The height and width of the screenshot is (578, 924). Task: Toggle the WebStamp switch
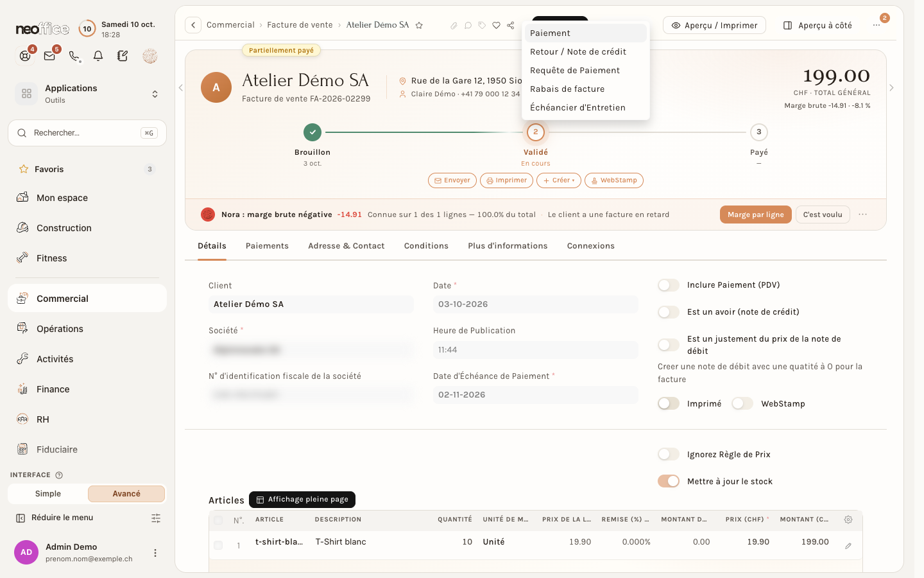pyautogui.click(x=742, y=403)
